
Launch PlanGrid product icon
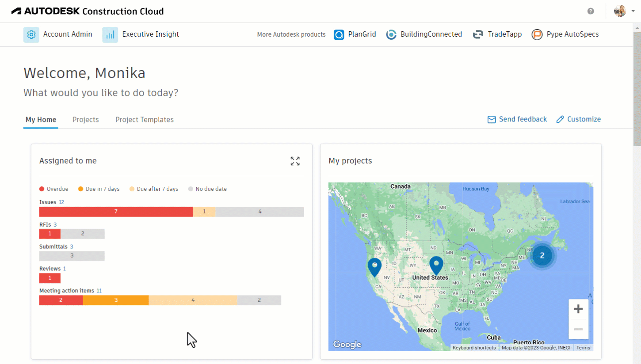(x=339, y=34)
